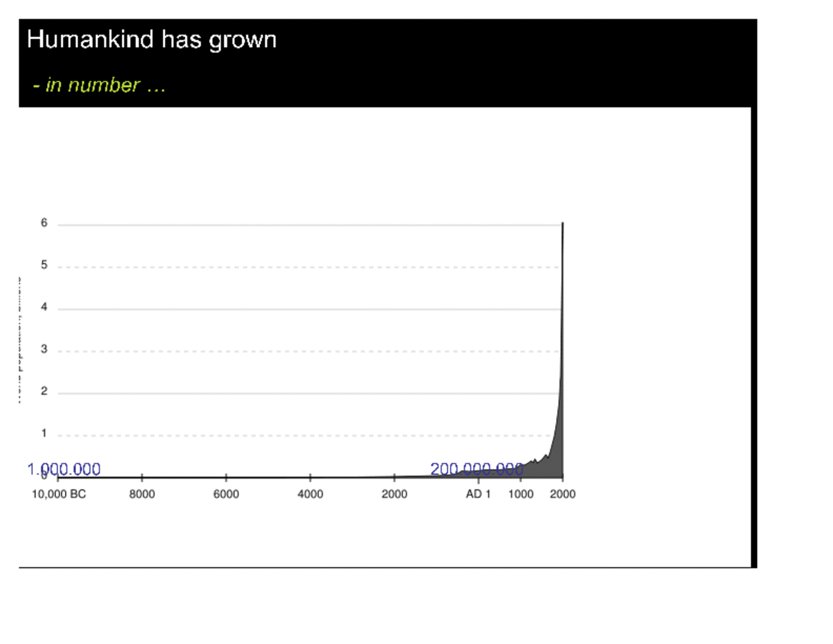Click the "Humankind has grown" slide title
833x644 pixels.
(x=152, y=40)
